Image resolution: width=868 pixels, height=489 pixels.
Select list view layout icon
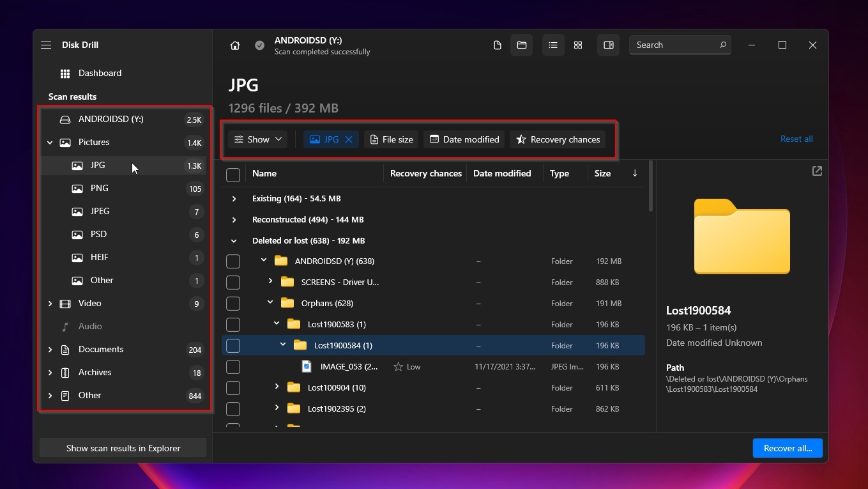(x=553, y=45)
